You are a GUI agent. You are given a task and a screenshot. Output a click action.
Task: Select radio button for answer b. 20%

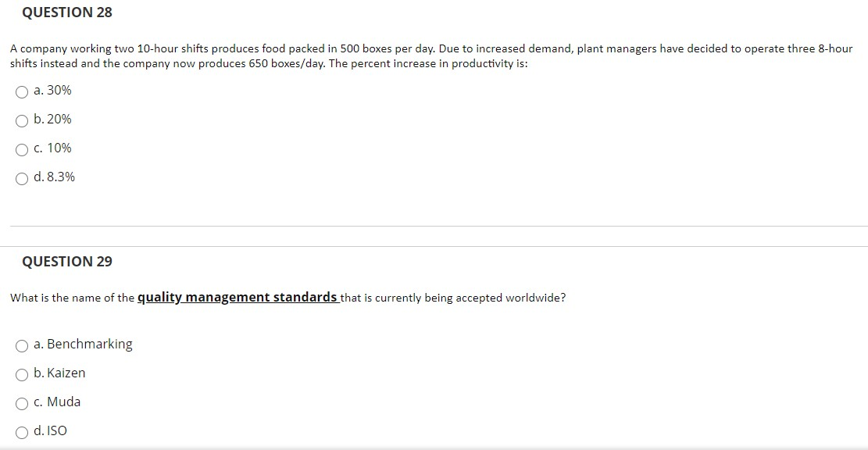22,120
